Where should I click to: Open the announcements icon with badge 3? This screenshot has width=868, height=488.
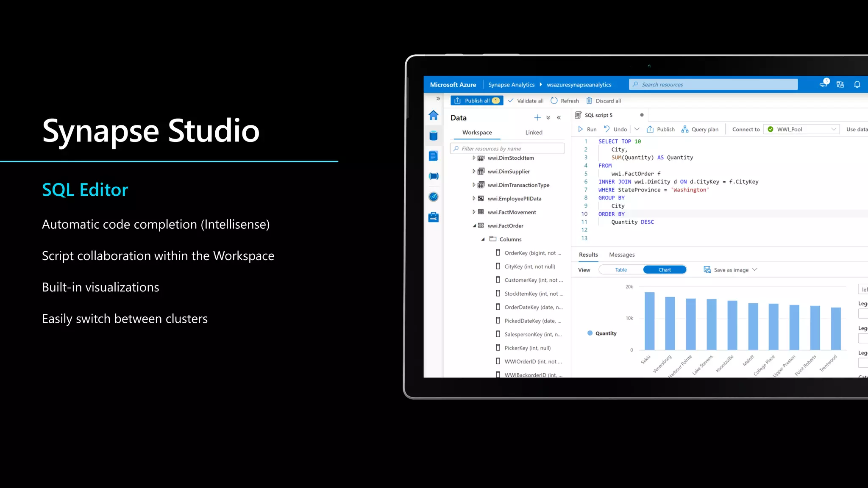click(x=824, y=83)
